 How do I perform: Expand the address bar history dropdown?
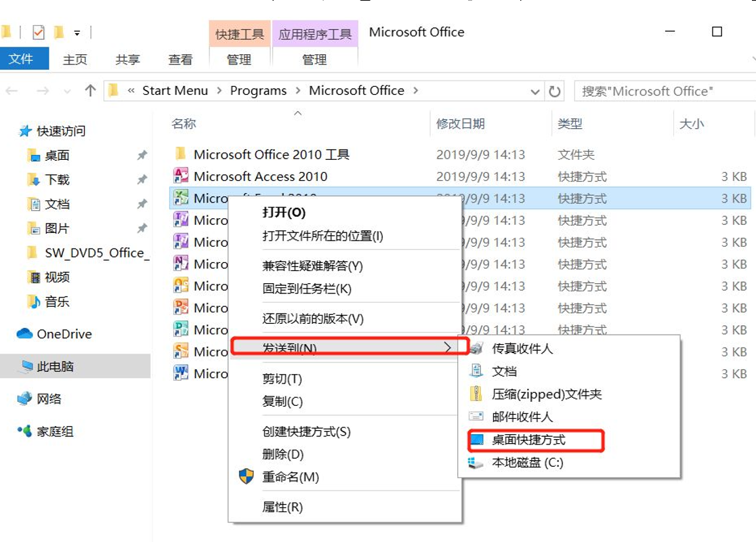(535, 91)
